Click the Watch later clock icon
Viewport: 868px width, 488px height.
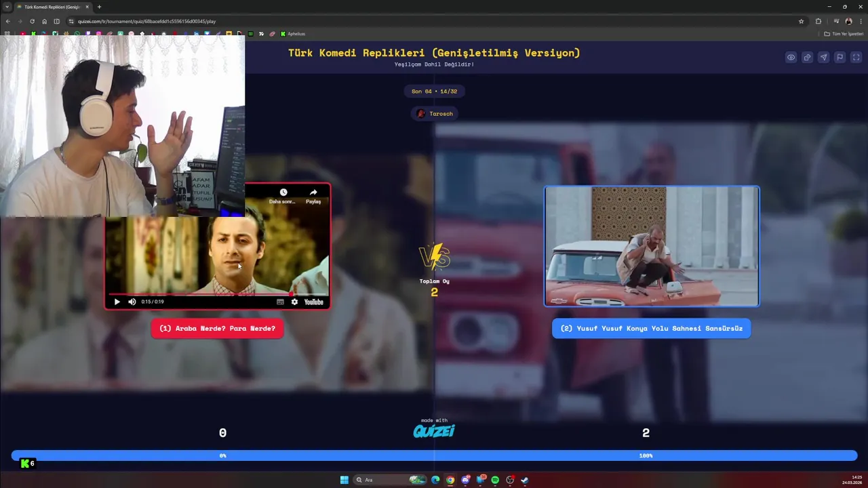283,192
